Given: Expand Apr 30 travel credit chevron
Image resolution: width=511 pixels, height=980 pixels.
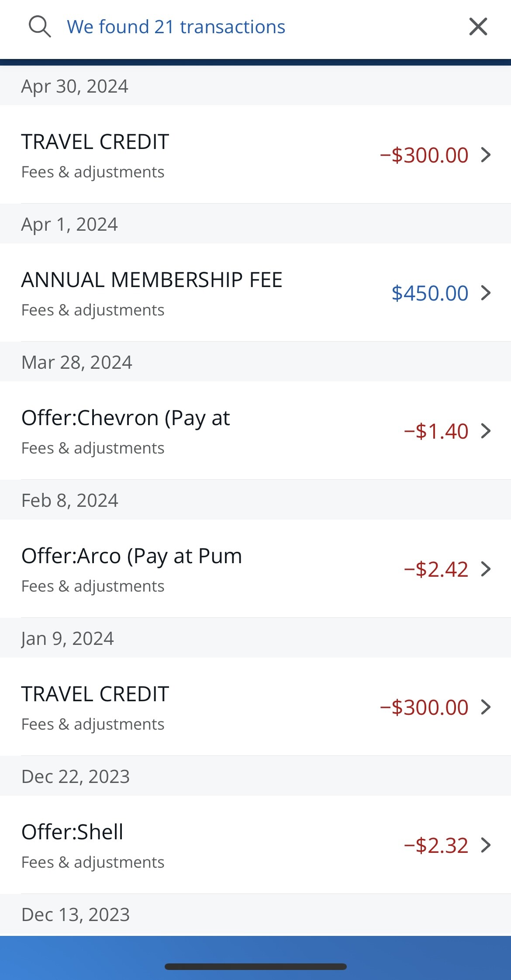Looking at the screenshot, I should (486, 155).
